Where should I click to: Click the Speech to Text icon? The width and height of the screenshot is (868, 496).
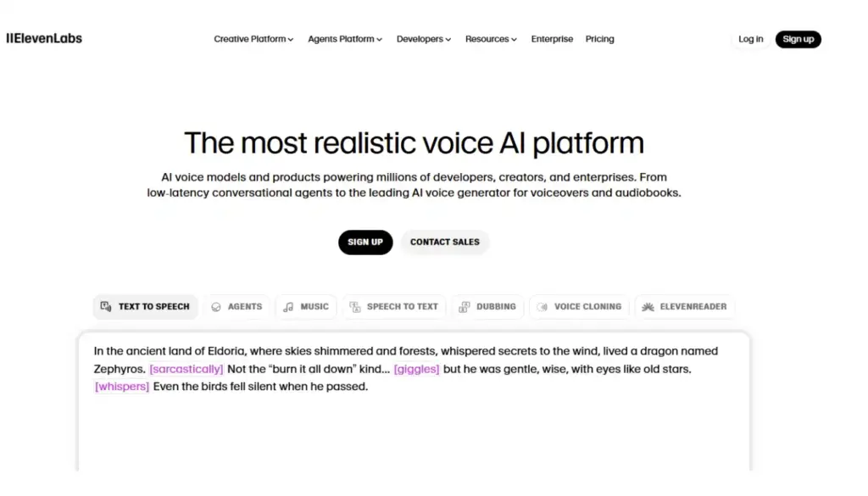click(355, 307)
